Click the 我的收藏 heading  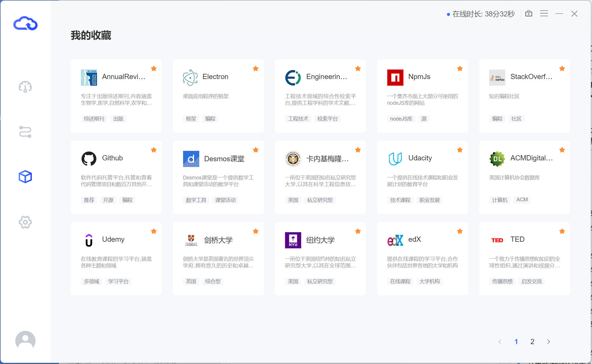[x=91, y=35]
